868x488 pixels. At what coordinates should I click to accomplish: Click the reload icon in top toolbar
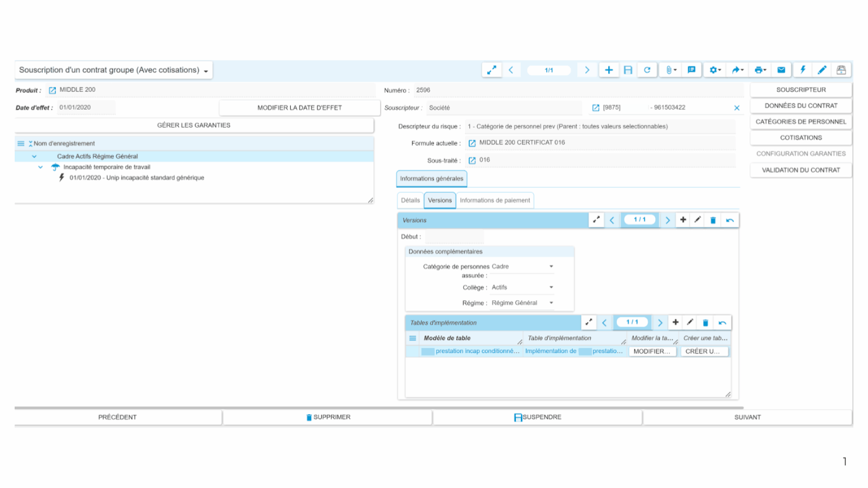(x=647, y=70)
